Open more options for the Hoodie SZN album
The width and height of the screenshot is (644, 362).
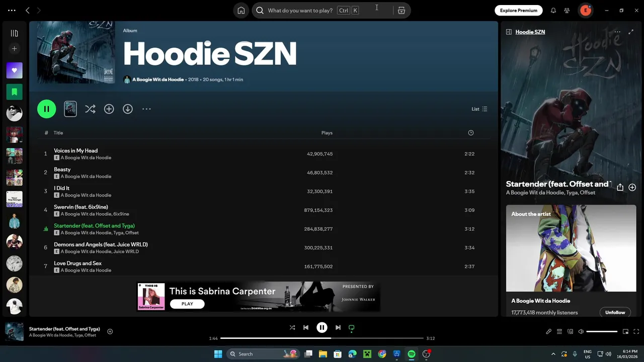click(x=146, y=109)
